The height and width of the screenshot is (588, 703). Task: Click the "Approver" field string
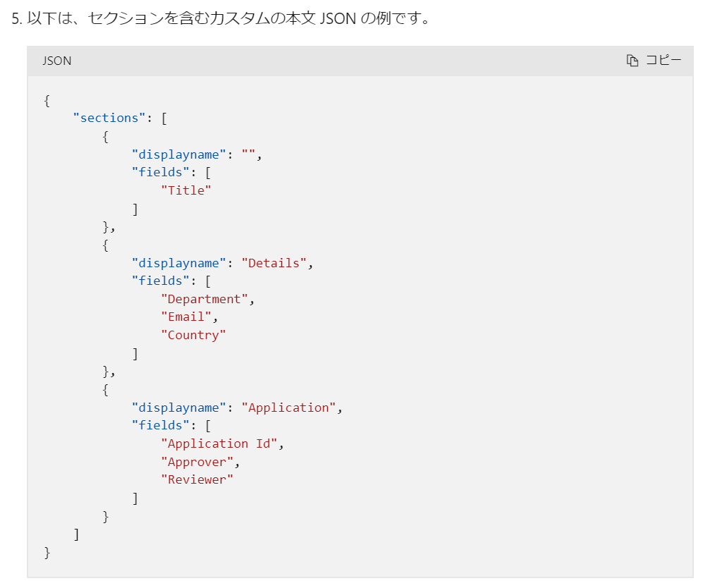[197, 462]
